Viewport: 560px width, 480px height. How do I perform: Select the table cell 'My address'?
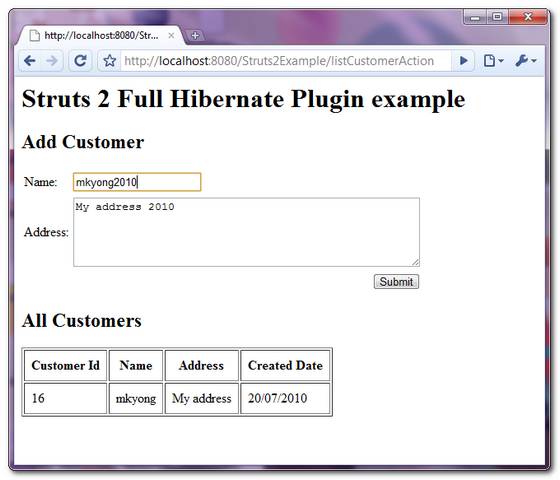click(201, 399)
